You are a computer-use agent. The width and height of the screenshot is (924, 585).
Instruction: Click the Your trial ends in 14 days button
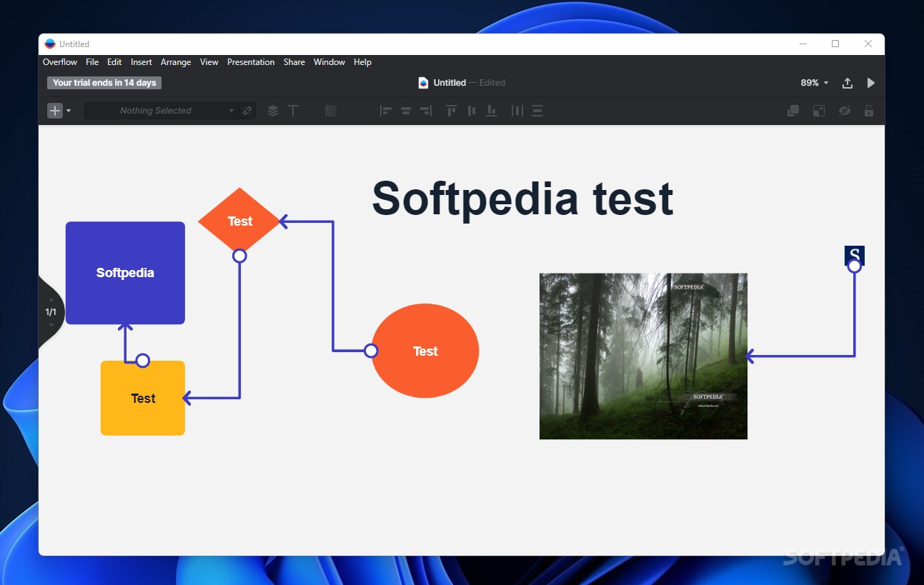click(x=104, y=83)
